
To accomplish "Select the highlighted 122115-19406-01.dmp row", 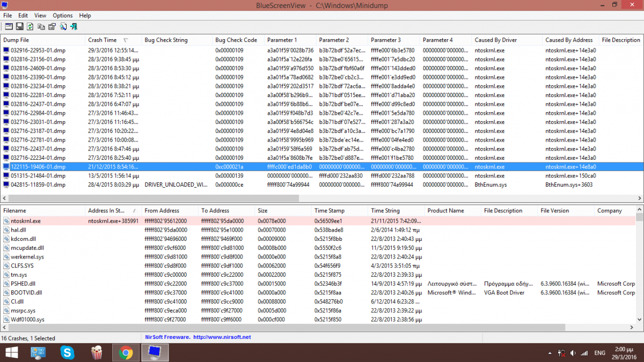I will click(x=322, y=167).
